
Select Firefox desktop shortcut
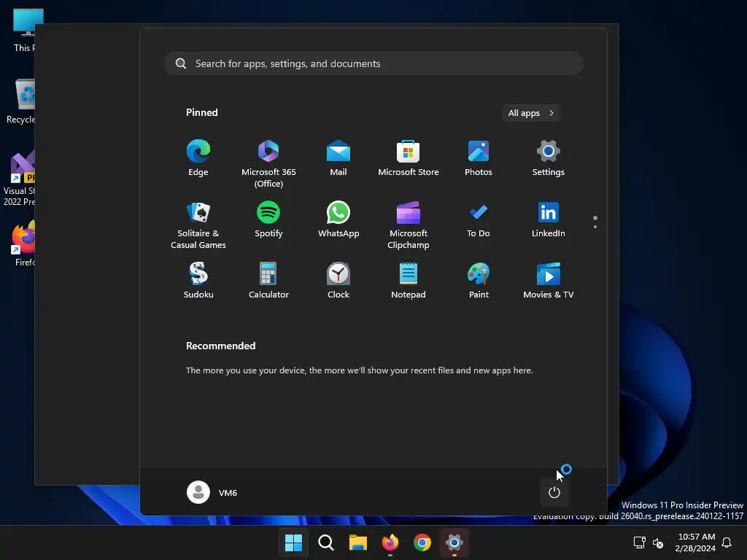click(x=23, y=244)
